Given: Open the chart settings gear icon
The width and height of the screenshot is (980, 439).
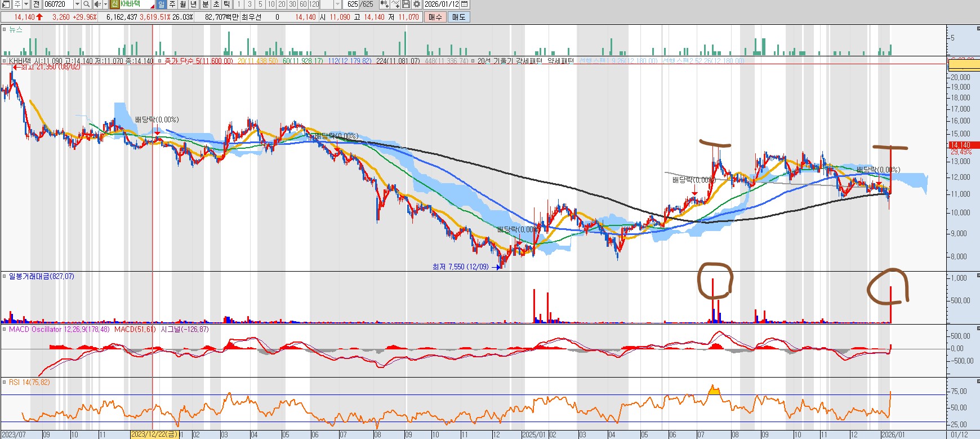Looking at the screenshot, I should point(417,4).
